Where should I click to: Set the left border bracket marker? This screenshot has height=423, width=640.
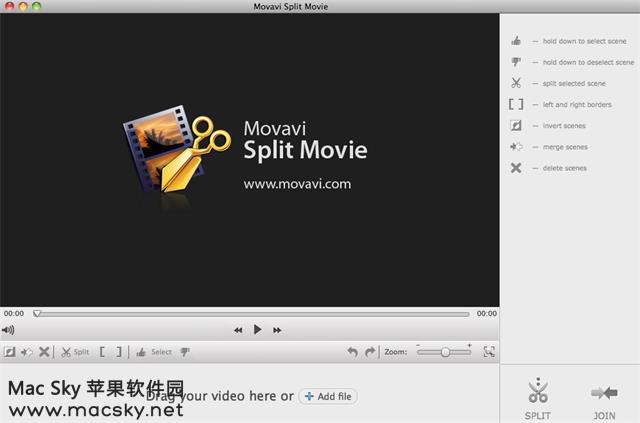click(x=102, y=352)
